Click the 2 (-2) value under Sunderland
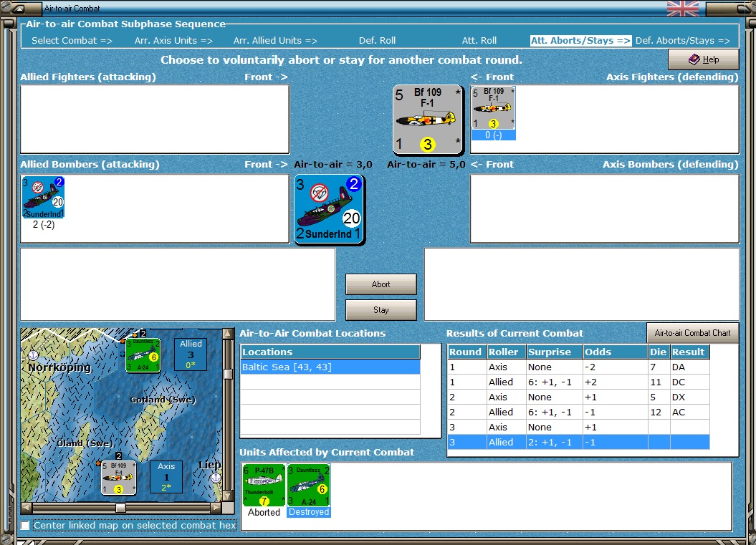756x545 pixels. pyautogui.click(x=44, y=225)
